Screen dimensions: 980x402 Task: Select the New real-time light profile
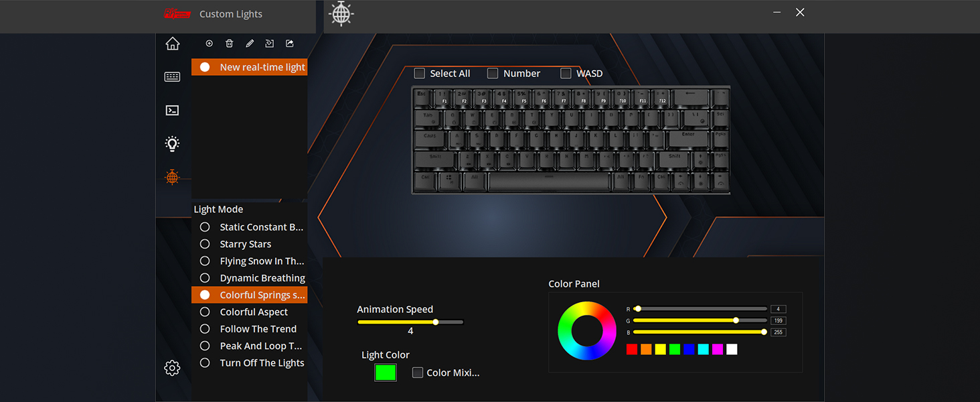[x=249, y=67]
